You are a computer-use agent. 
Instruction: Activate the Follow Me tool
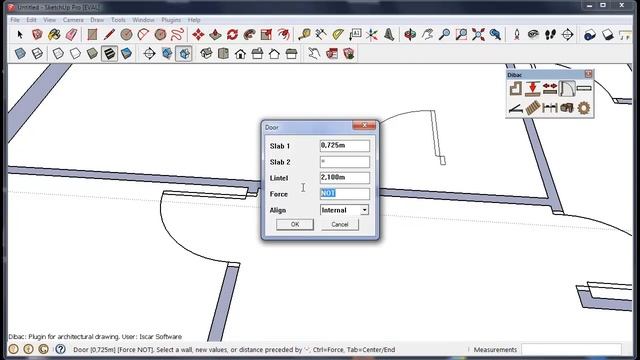tap(249, 35)
